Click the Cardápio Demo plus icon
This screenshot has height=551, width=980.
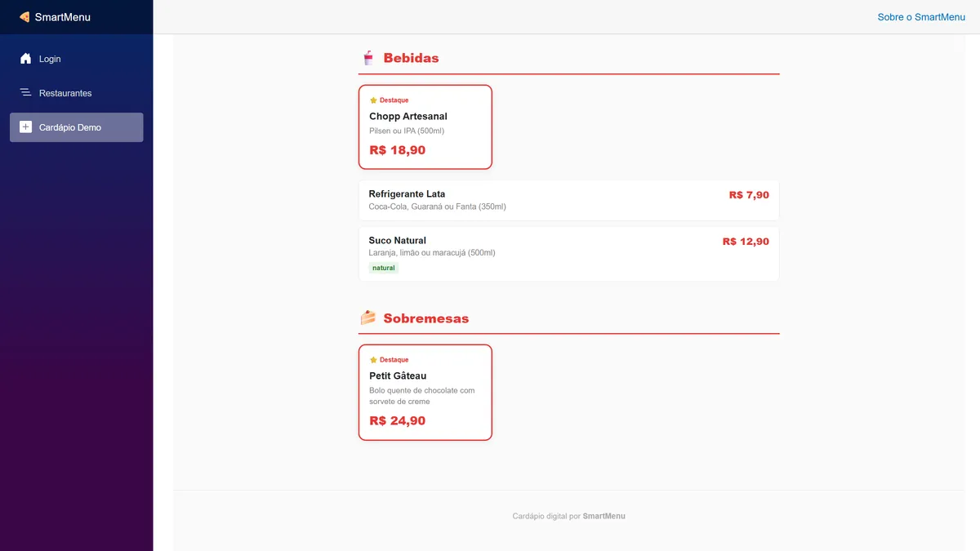pos(25,127)
